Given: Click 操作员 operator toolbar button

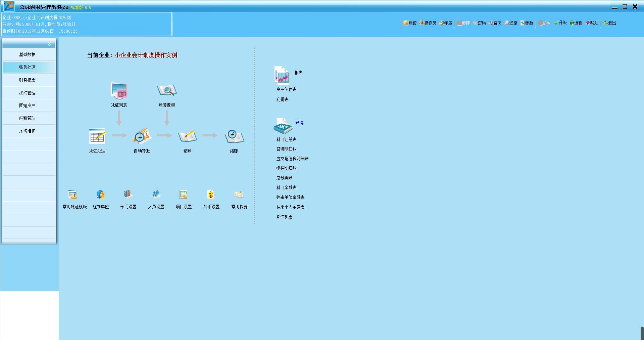Looking at the screenshot, I should pyautogui.click(x=428, y=23).
